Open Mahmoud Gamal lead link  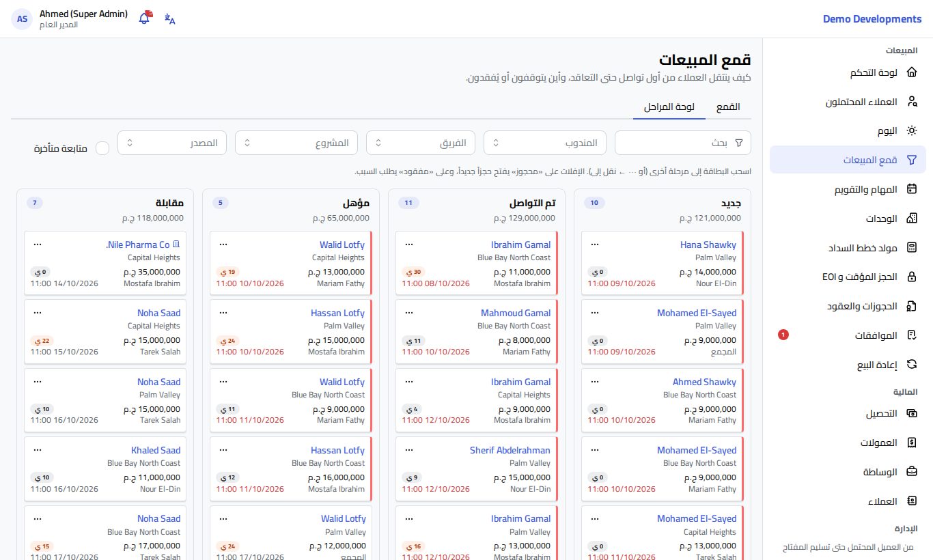516,313
